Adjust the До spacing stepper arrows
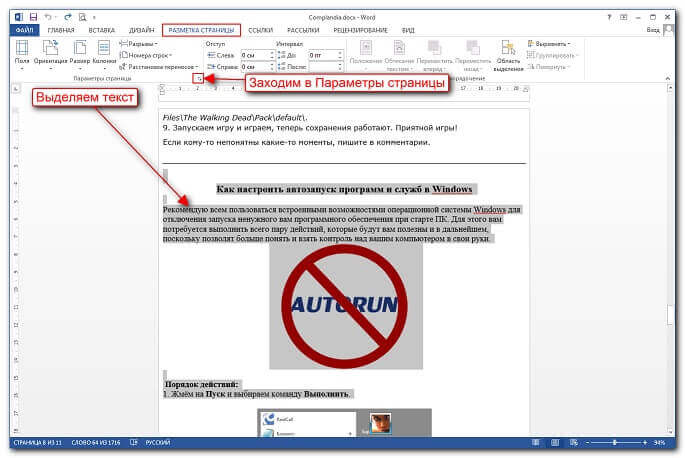685x458 pixels. (340, 55)
